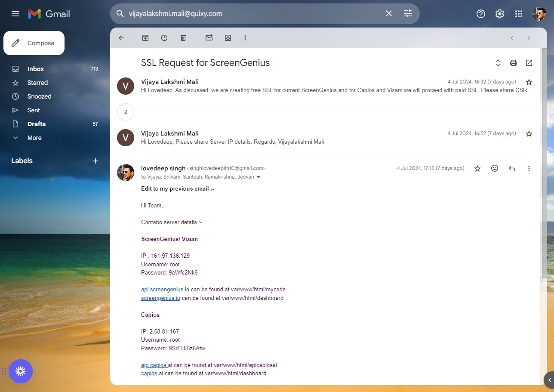Screen dimensions: 554x392
Task: Add an emoji reaction to the message
Action: pyautogui.click(x=495, y=169)
